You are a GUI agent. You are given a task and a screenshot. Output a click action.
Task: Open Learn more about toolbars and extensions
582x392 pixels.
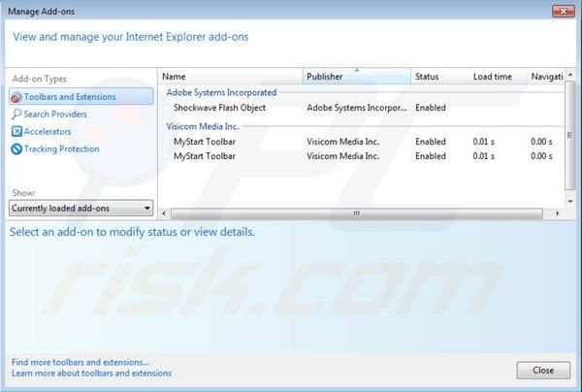[91, 373]
